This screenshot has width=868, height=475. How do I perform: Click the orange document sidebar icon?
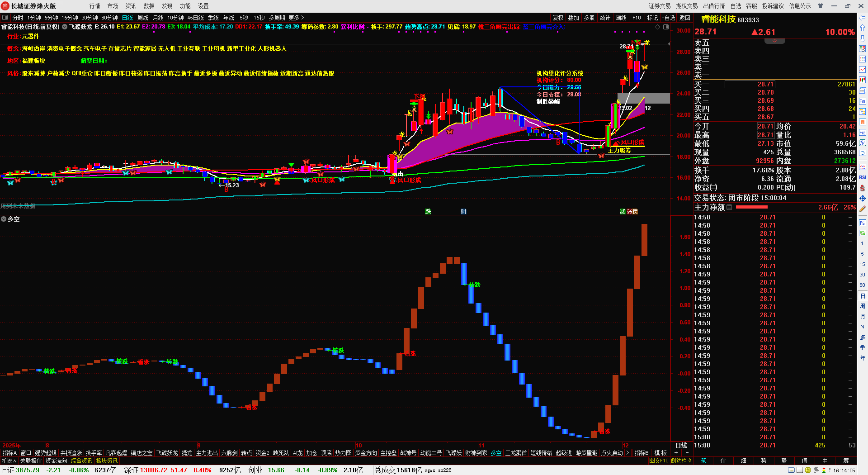coord(863,122)
